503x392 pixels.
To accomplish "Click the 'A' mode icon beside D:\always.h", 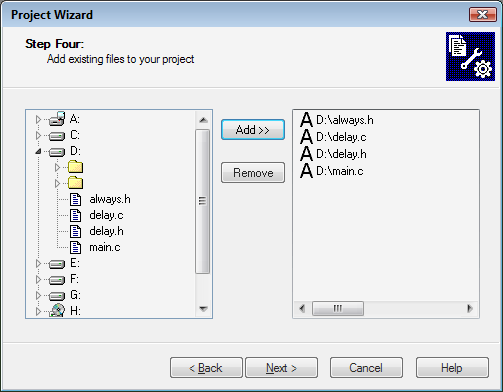I will (x=306, y=120).
